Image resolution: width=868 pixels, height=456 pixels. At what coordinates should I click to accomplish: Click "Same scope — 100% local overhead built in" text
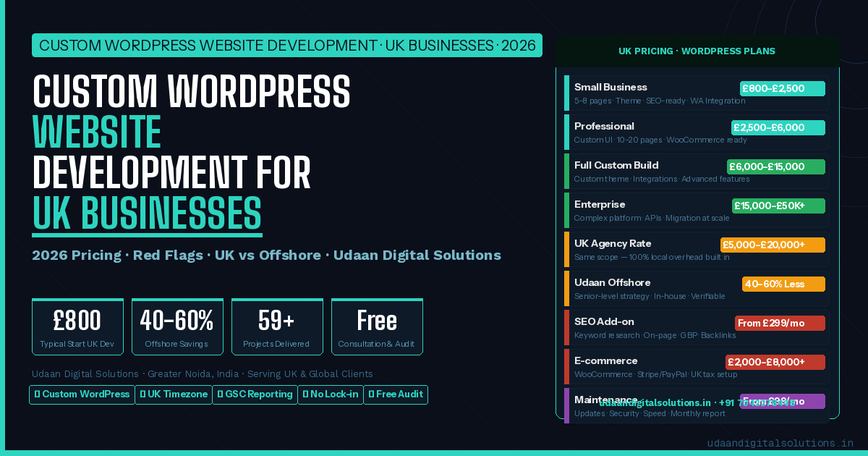652,257
